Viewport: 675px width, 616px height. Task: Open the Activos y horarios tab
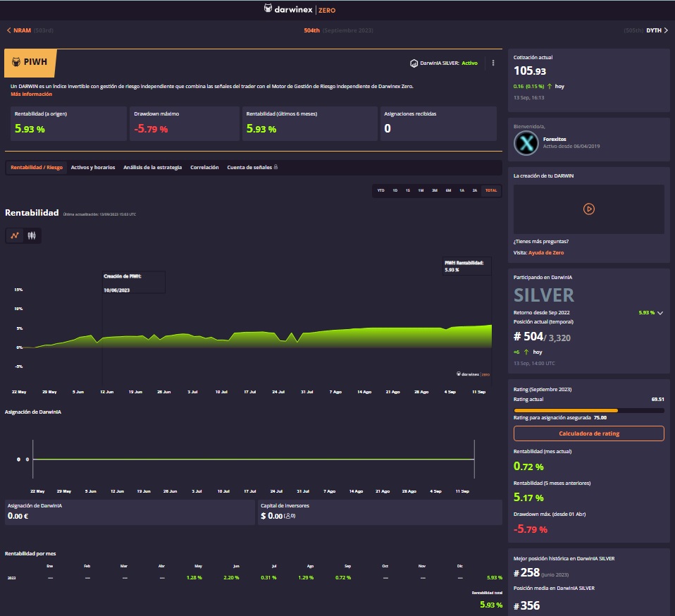[x=93, y=168]
